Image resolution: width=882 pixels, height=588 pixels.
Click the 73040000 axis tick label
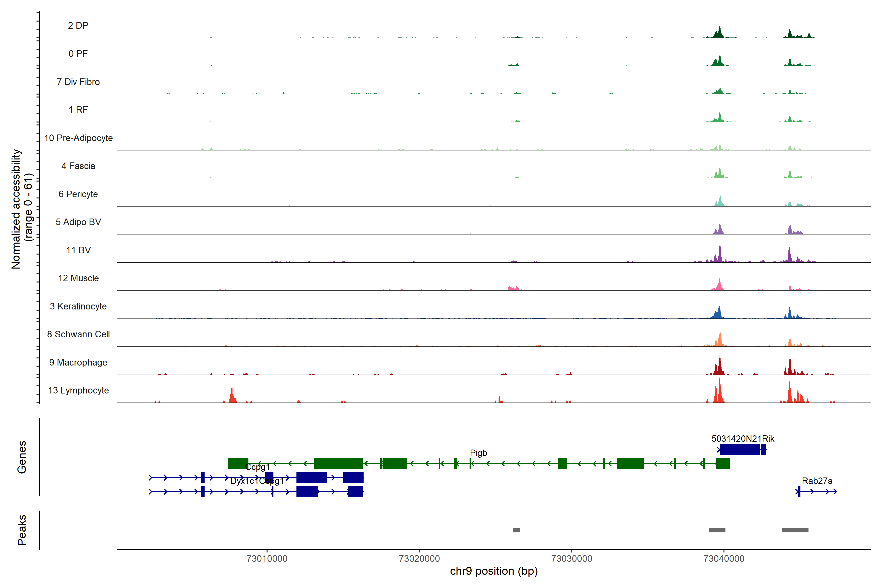[x=724, y=559]
